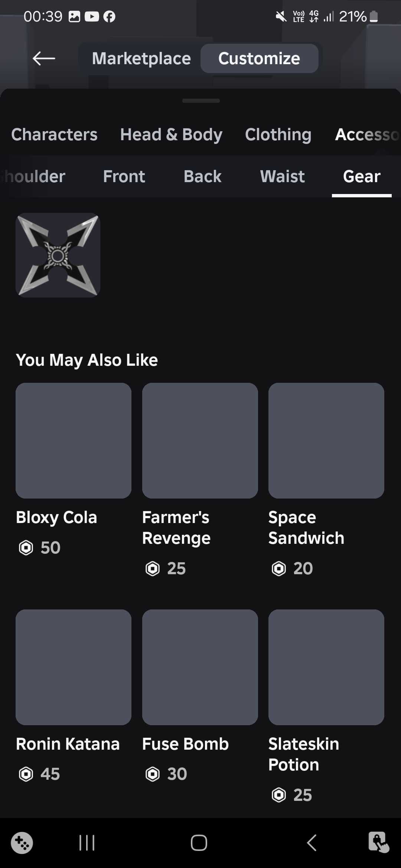Open the Slateskin Potion item
401x868 pixels.
click(x=326, y=707)
